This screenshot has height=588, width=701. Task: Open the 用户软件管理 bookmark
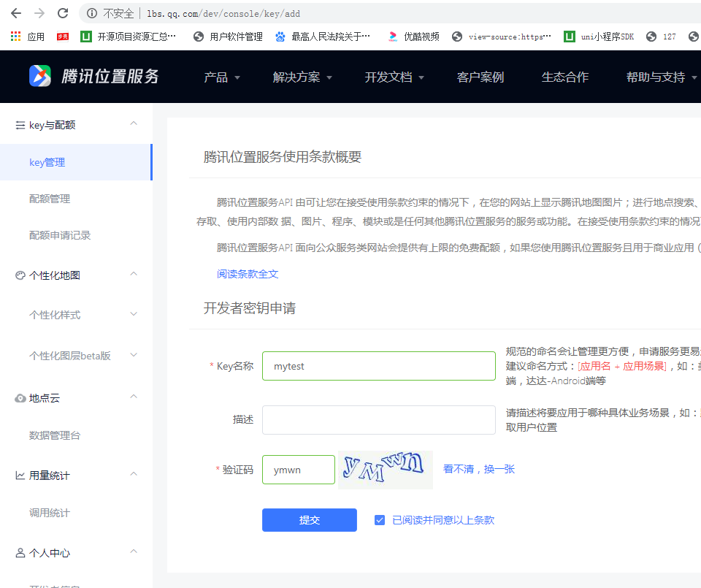click(228, 37)
